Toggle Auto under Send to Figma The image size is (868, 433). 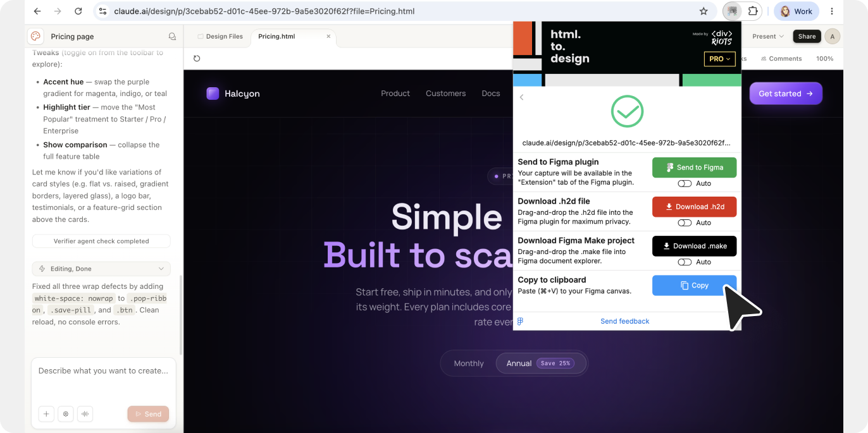point(685,183)
